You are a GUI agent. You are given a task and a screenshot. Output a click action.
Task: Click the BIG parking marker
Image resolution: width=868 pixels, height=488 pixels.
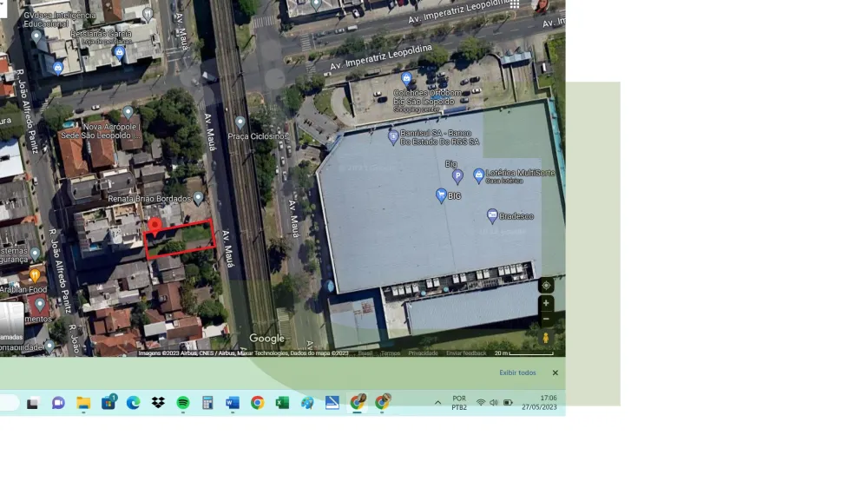pos(457,176)
